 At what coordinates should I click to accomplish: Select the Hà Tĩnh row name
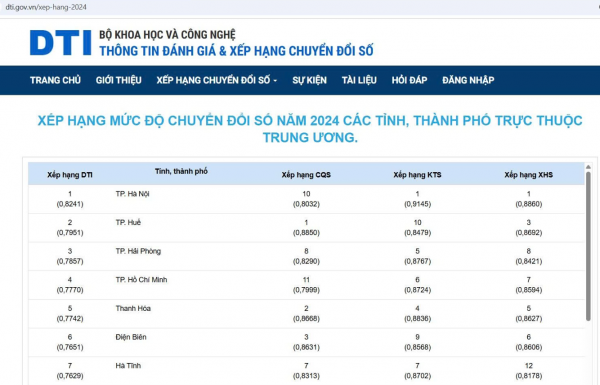pyautogui.click(x=128, y=366)
